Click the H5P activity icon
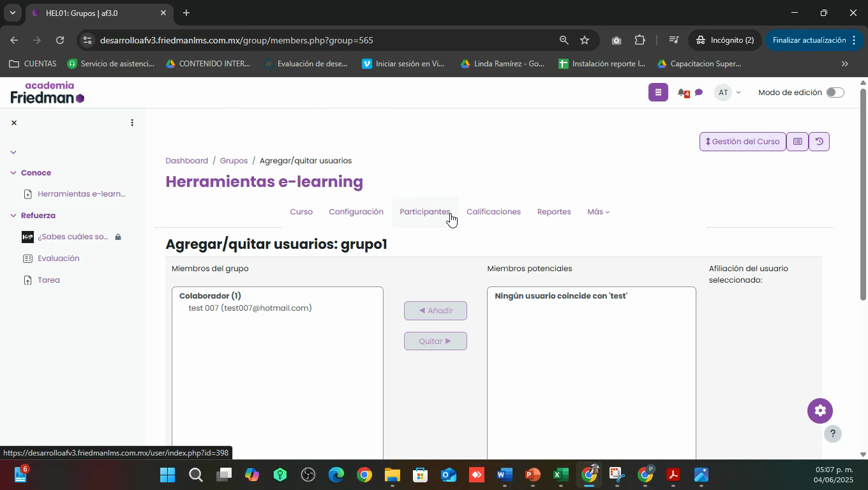This screenshot has height=490, width=868. tap(27, 237)
